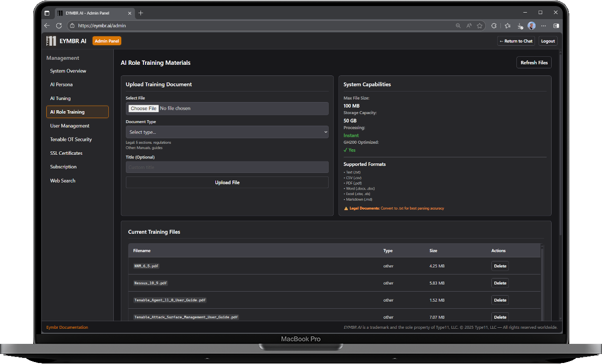Image resolution: width=602 pixels, height=364 pixels.
Task: Click the Type11 EYMBR AI logo
Action: tap(51, 41)
